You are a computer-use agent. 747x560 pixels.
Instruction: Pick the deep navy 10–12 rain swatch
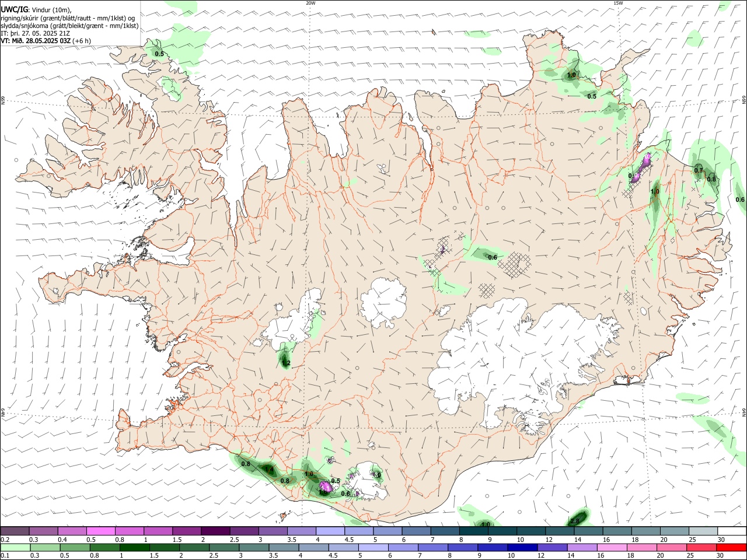tap(522, 547)
